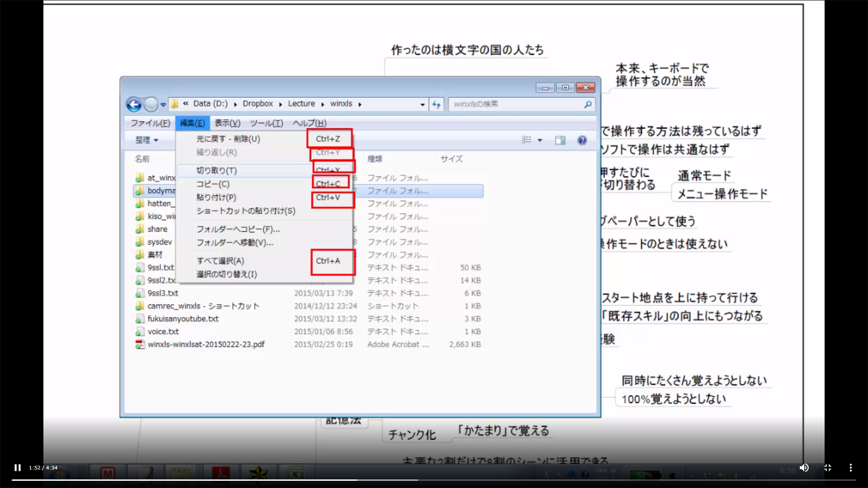Open the 整理 dropdown menu

(146, 140)
